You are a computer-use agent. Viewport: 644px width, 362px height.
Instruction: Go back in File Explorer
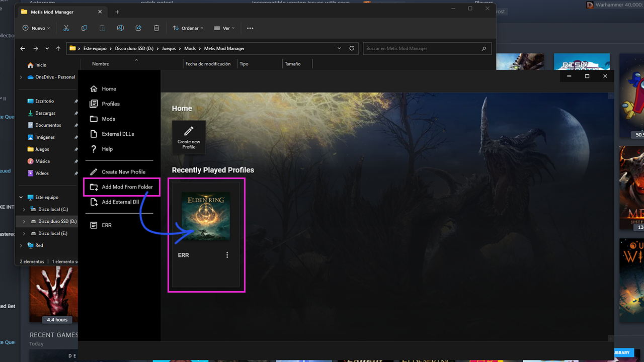click(22, 49)
